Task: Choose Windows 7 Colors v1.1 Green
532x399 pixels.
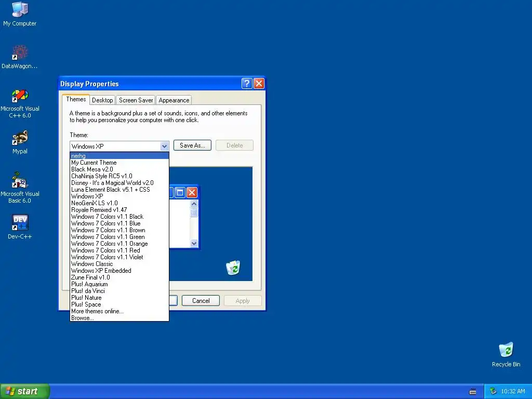Action: 119,237
